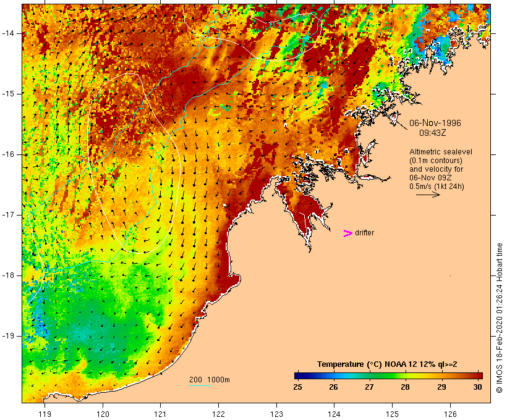The image size is (507, 420).
Task: Click the '06-Nov 09Z' caption line
Action: click(x=431, y=178)
